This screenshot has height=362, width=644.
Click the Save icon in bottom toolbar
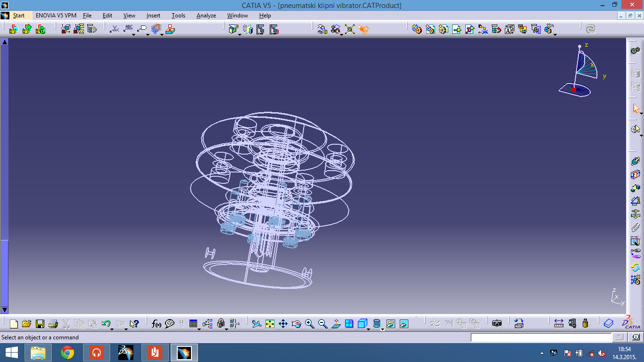click(40, 324)
